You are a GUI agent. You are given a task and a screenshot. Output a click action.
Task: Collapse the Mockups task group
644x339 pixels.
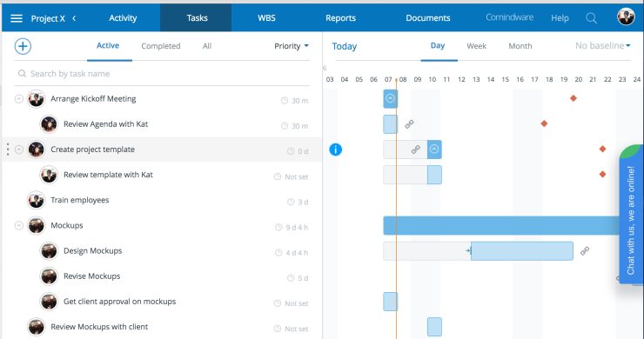[x=19, y=225]
